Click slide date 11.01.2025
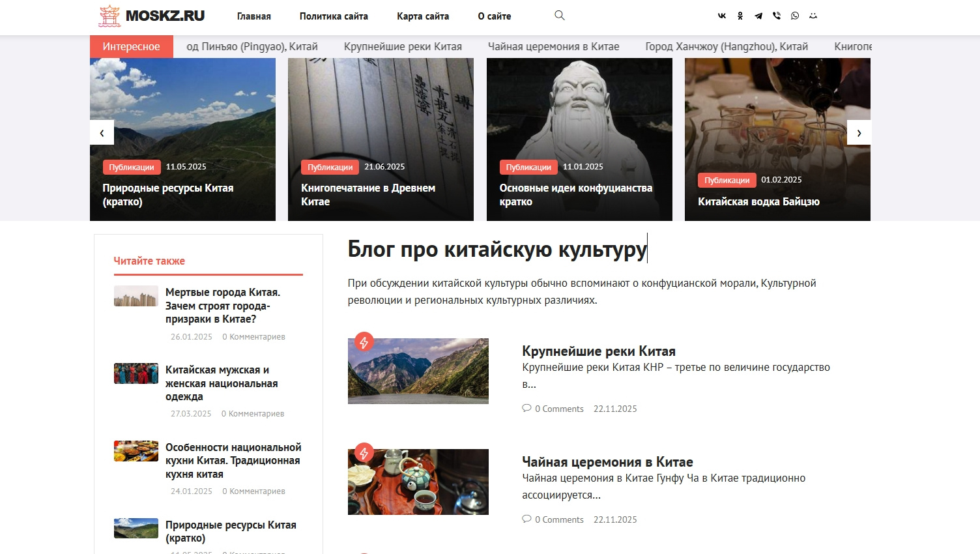This screenshot has width=980, height=554. pyautogui.click(x=583, y=167)
